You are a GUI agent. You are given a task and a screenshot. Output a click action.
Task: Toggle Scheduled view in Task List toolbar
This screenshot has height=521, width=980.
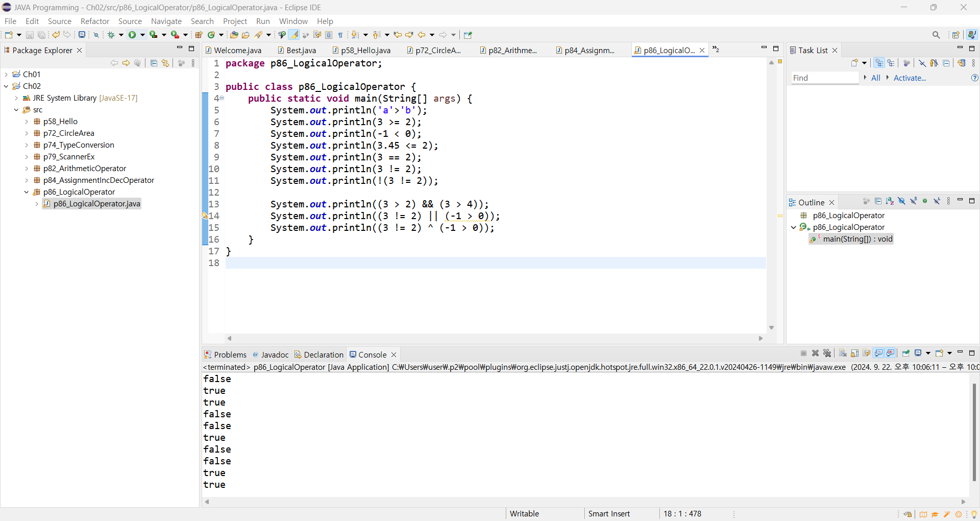(x=891, y=63)
